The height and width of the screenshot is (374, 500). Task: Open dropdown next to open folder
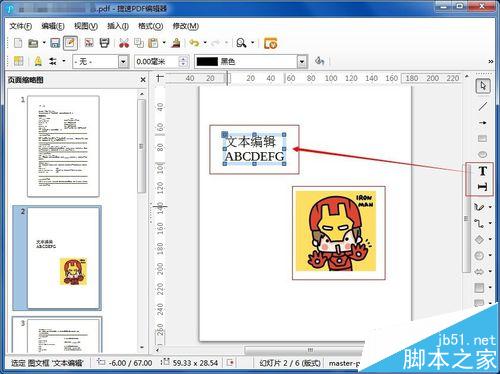click(44, 43)
